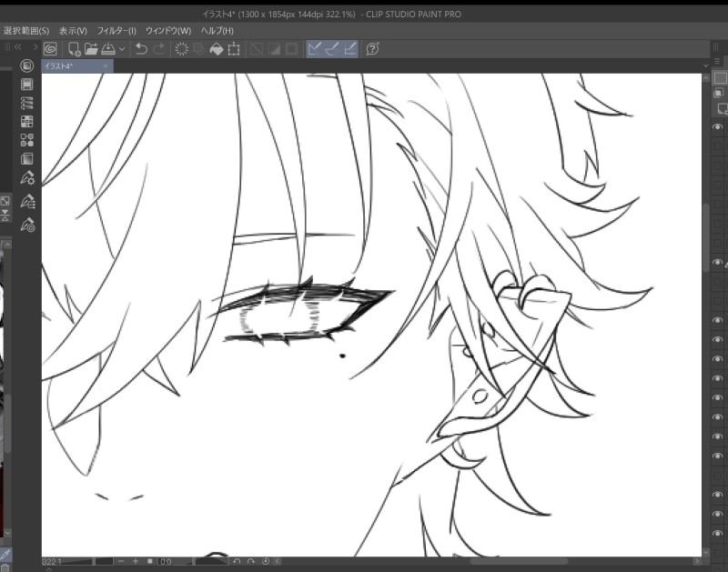This screenshot has height=572, width=728.
Task: Open the フィルター(I) menu
Action: 116,31
